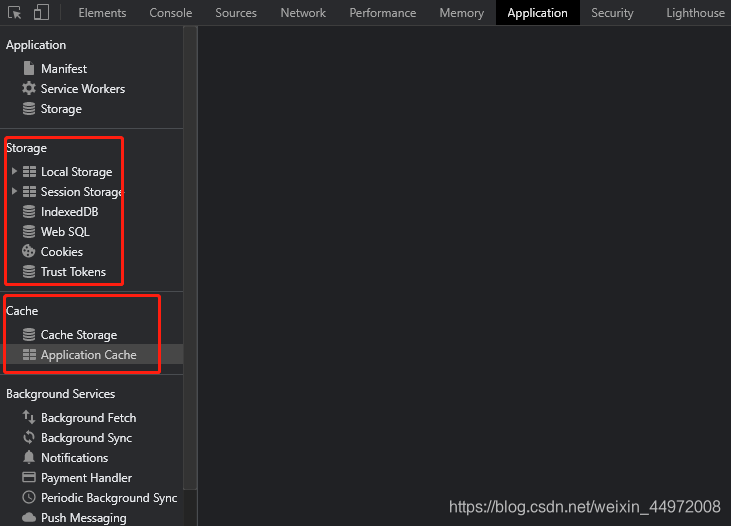Select the Application Cache entry

pos(89,355)
